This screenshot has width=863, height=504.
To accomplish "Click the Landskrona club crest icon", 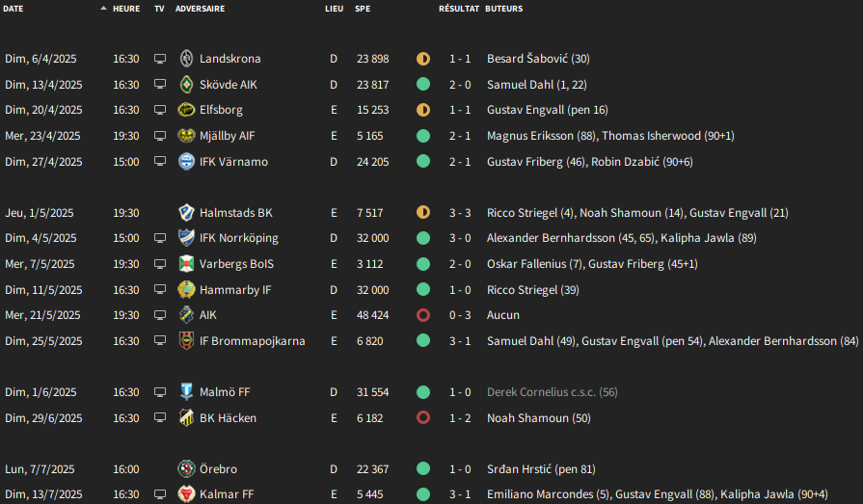I will coord(186,59).
